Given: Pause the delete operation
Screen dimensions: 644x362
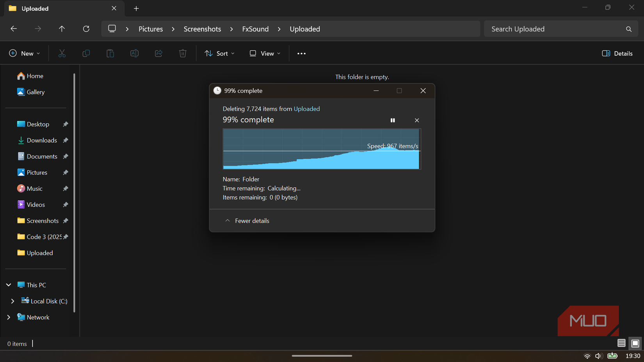Looking at the screenshot, I should click(x=393, y=120).
